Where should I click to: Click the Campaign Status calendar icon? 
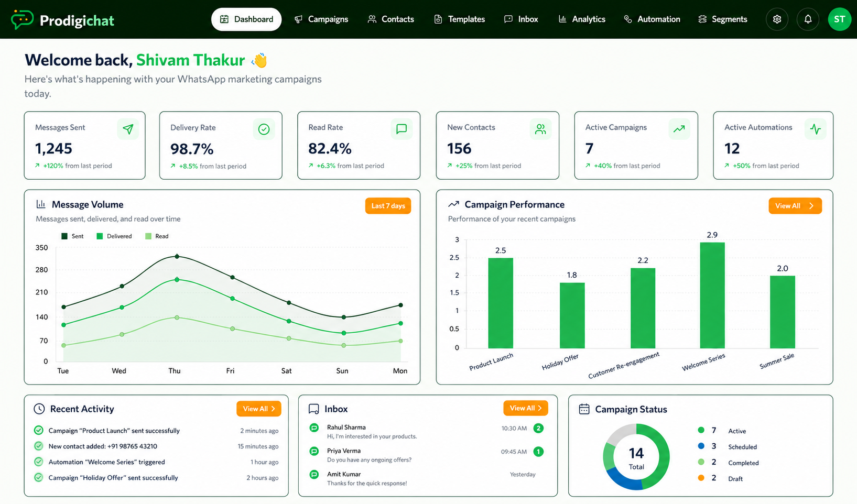tap(584, 409)
